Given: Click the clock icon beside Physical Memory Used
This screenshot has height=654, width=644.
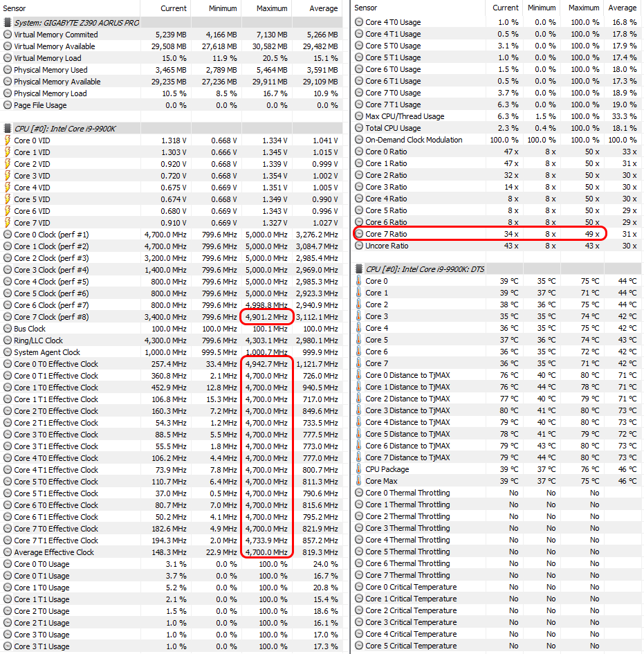Looking at the screenshot, I should coord(7,70).
